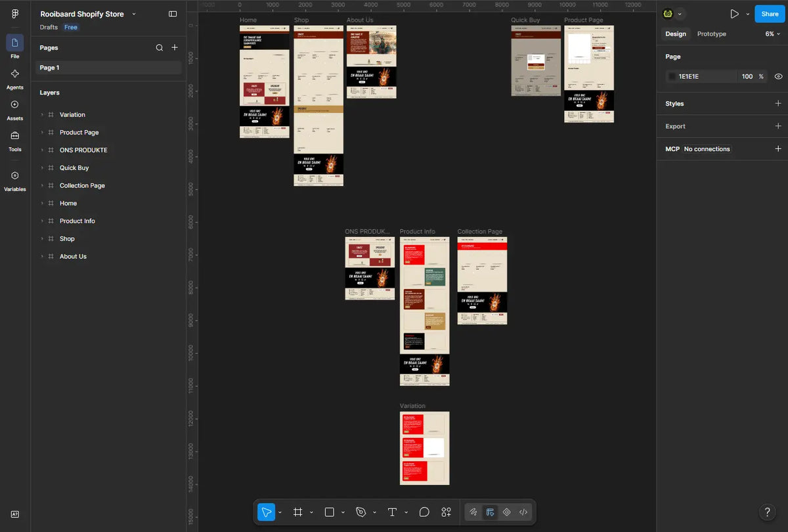
Task: Open the file name dropdown chevron
Action: click(134, 14)
